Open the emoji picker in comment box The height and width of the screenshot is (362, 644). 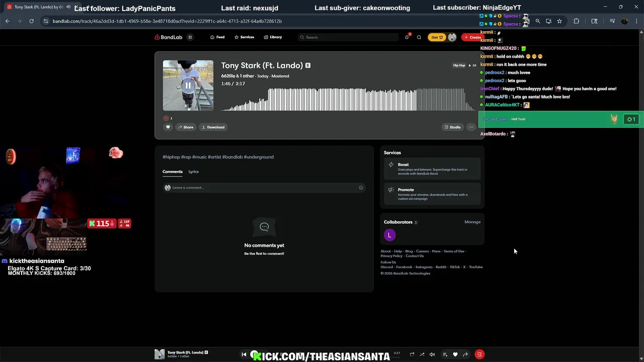[x=361, y=188]
